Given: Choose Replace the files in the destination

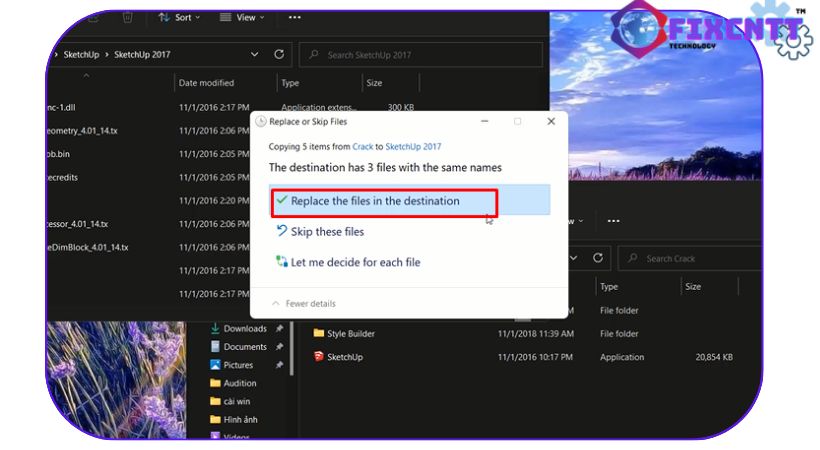Looking at the screenshot, I should tap(374, 201).
